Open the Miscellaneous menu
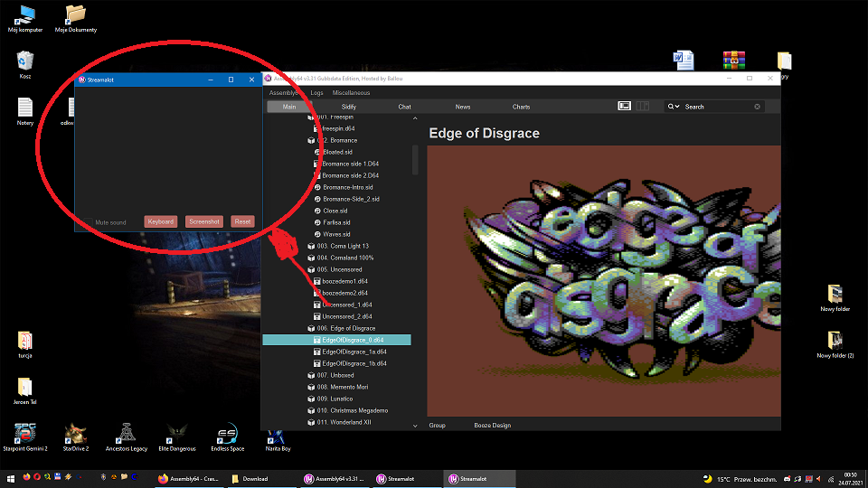 [351, 92]
